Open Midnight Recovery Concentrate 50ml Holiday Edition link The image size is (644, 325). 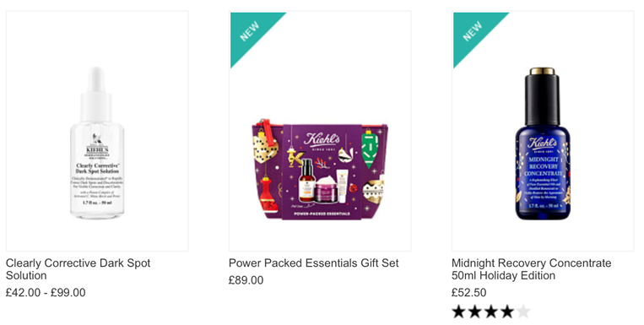click(532, 269)
